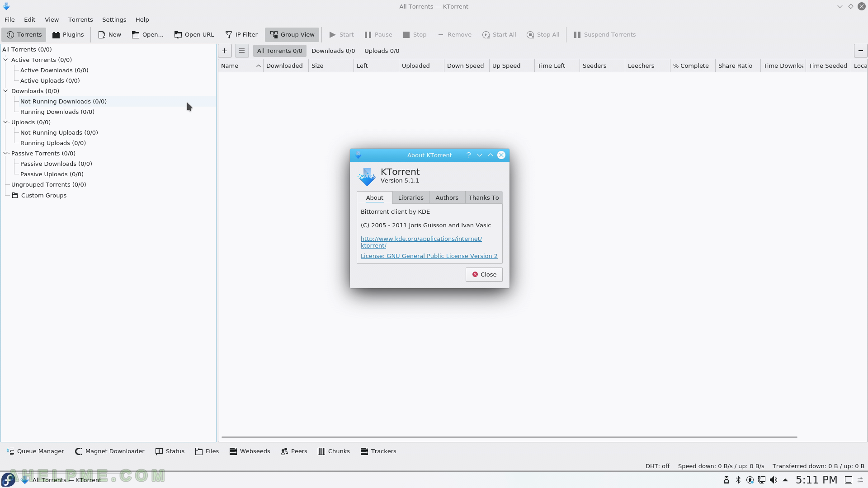This screenshot has height=488, width=868.
Task: Click the 5:11 PM clock
Action: (x=816, y=480)
